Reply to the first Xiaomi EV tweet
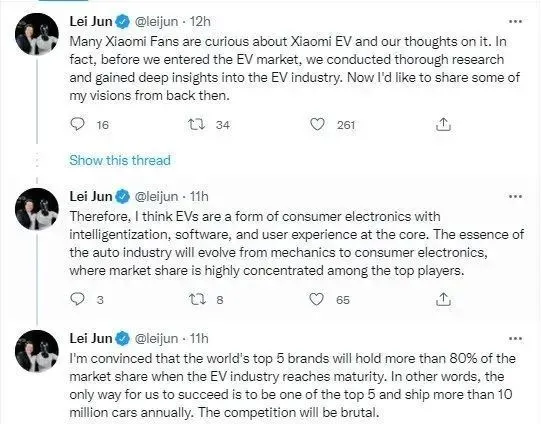The height and width of the screenshot is (424, 541). pos(77,124)
